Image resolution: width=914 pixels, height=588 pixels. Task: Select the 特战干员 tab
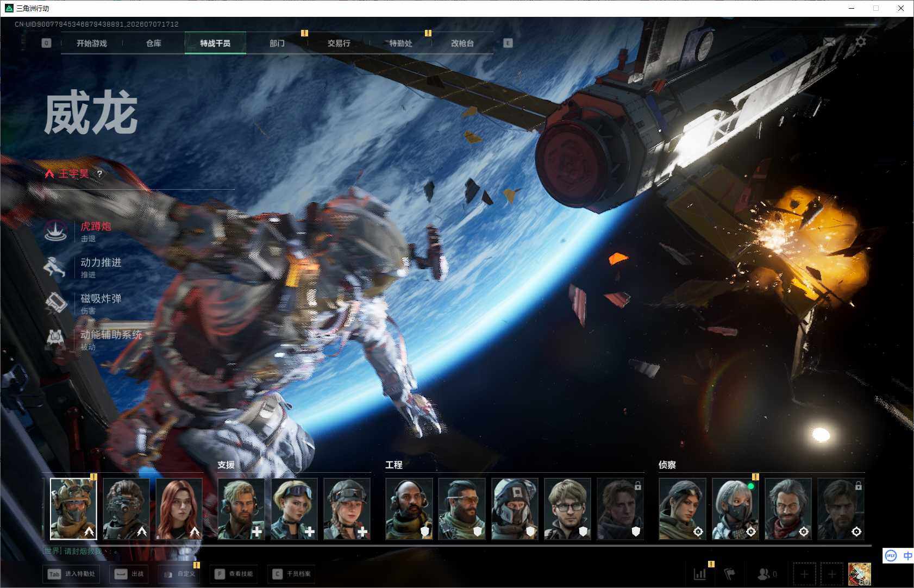(215, 43)
